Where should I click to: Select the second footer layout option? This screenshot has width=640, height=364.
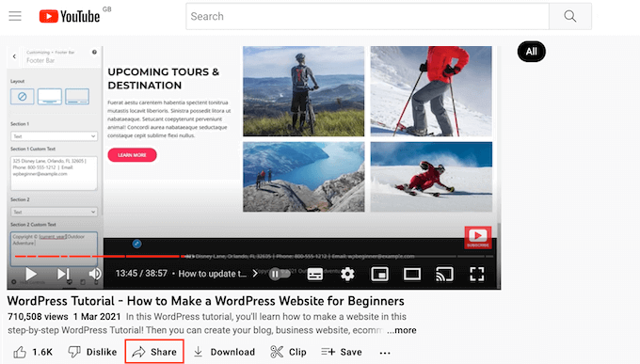coord(49,97)
